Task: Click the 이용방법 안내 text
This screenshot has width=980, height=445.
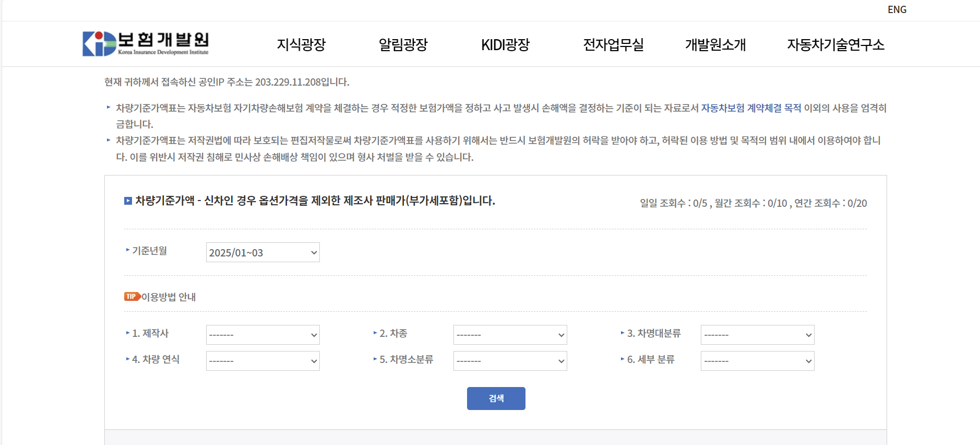Action: [x=168, y=297]
